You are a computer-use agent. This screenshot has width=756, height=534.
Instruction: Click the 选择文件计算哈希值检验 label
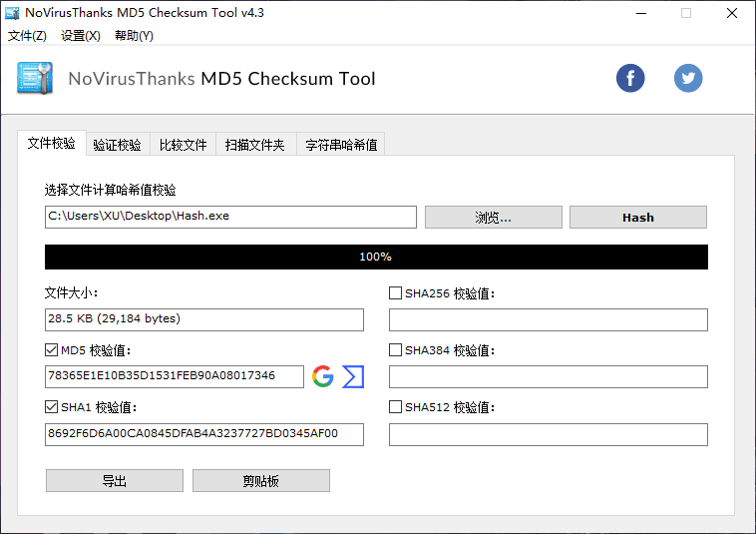point(111,190)
